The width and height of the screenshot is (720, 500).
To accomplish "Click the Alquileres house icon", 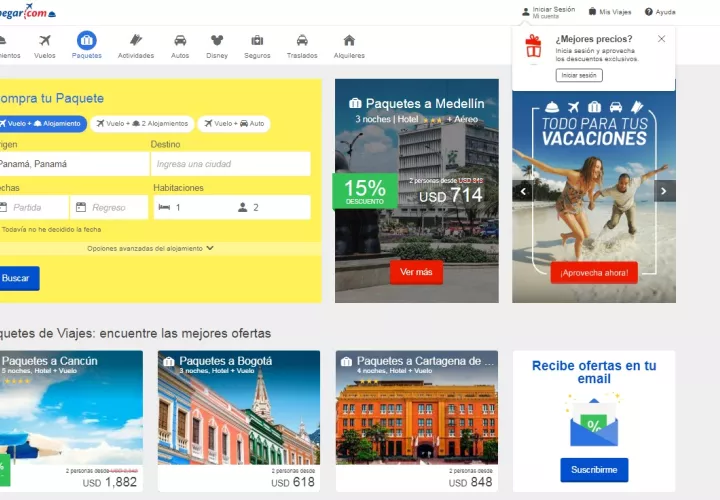I will (349, 41).
